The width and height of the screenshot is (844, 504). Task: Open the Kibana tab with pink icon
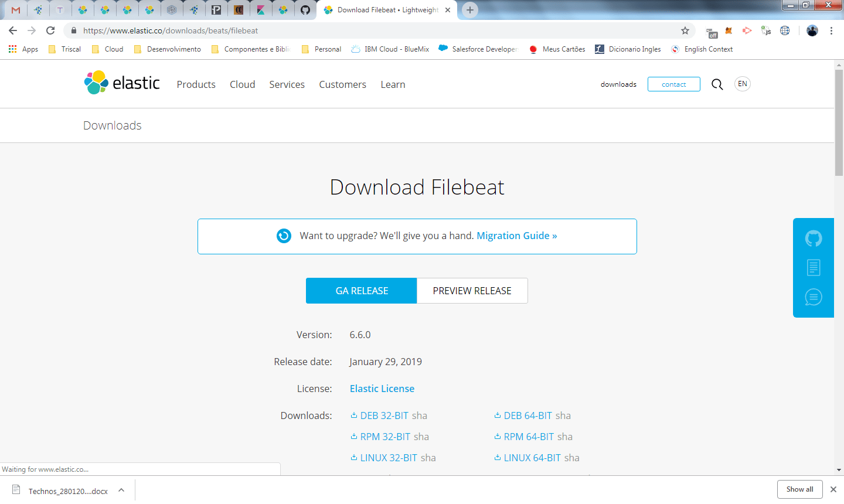click(261, 10)
